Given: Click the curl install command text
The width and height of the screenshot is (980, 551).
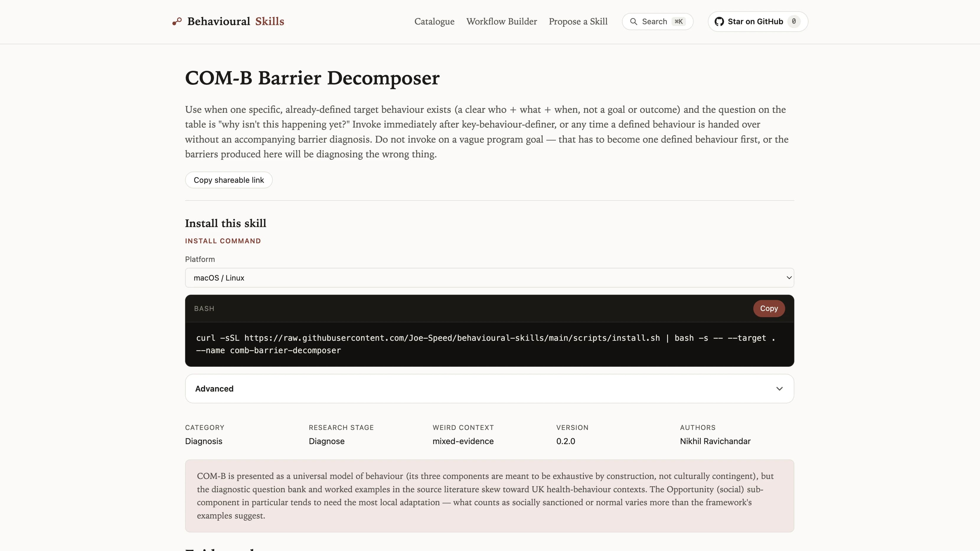Looking at the screenshot, I should 486,344.
